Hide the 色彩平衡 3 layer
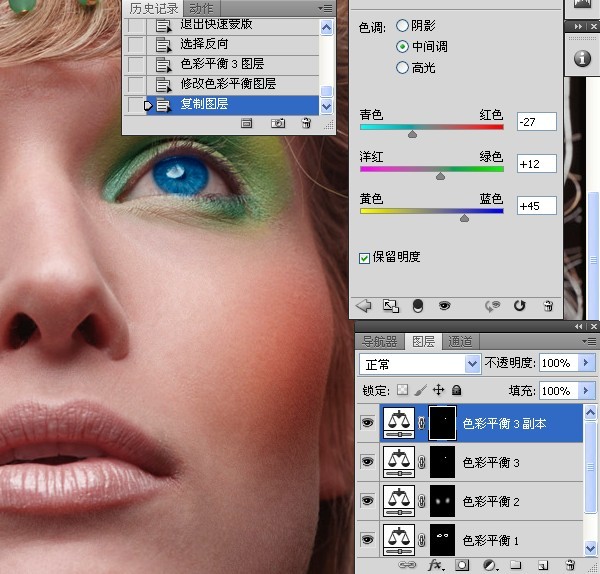Image resolution: width=600 pixels, height=574 pixels. [x=367, y=462]
